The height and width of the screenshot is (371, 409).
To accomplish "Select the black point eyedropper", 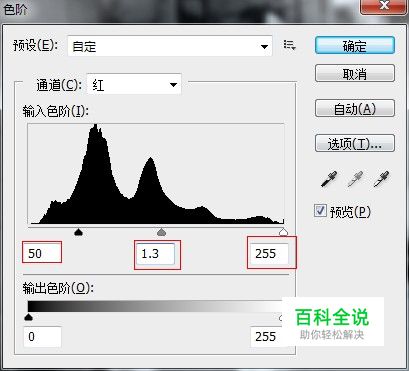I will click(x=329, y=179).
